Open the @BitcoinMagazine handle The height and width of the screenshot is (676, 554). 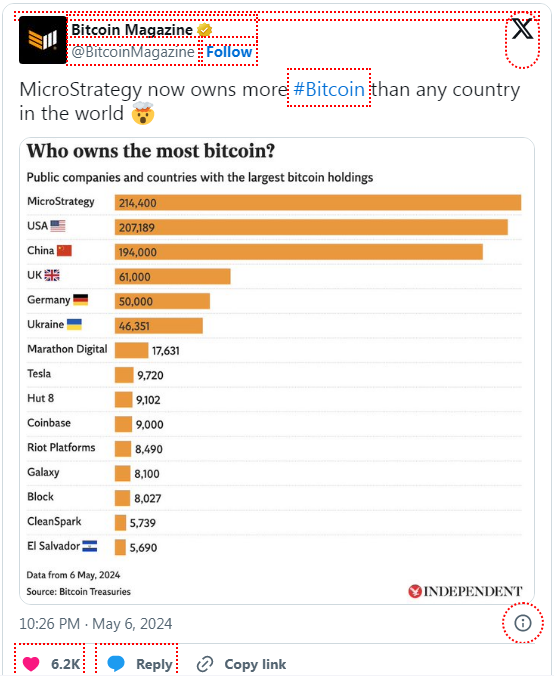[133, 52]
